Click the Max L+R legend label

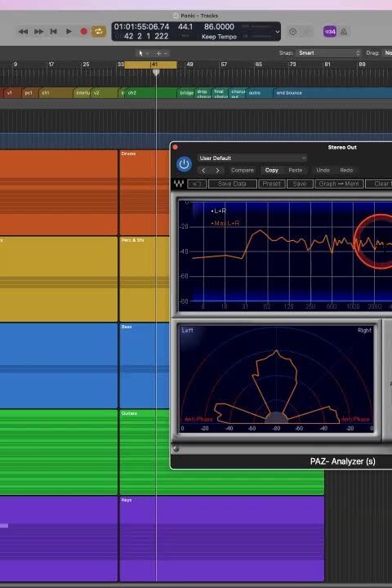point(225,223)
